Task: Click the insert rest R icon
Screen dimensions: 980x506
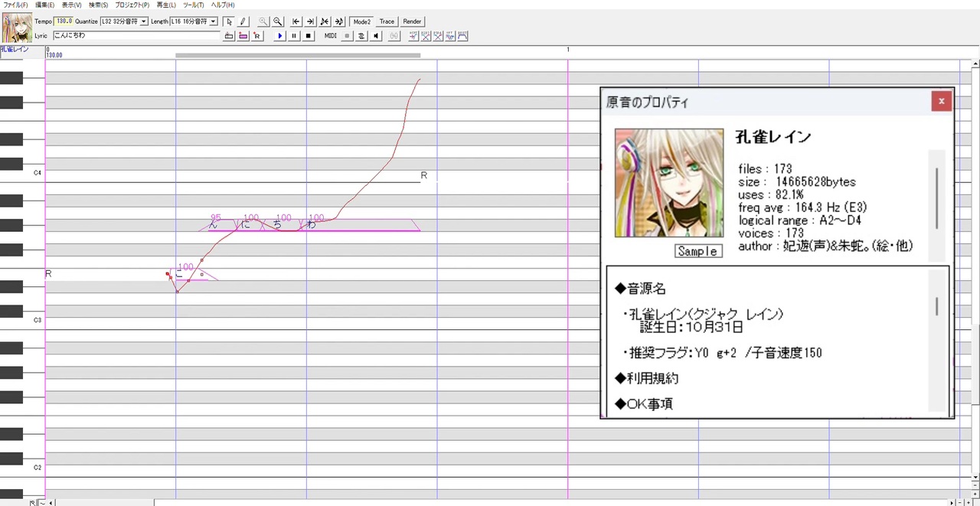Action: (257, 36)
